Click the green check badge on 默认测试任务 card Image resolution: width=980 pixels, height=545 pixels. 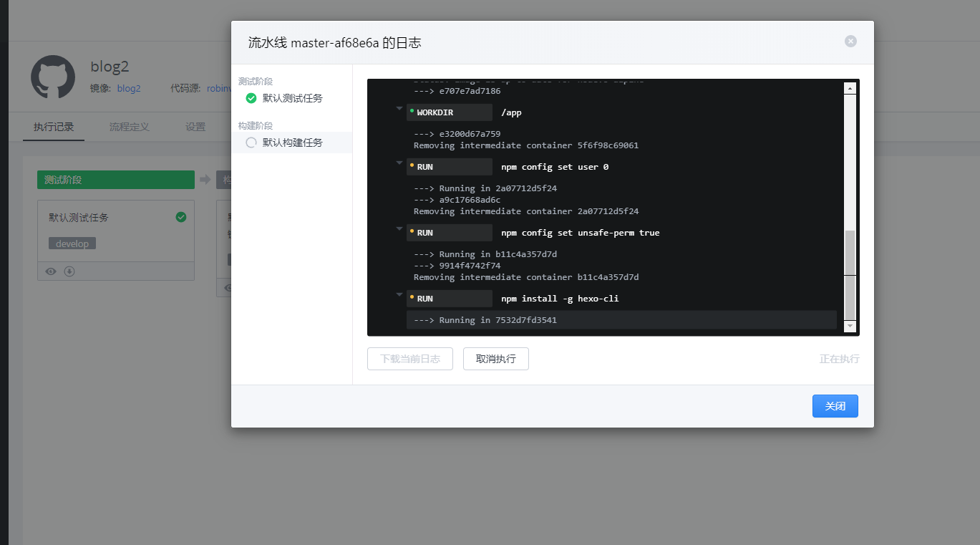(x=180, y=216)
